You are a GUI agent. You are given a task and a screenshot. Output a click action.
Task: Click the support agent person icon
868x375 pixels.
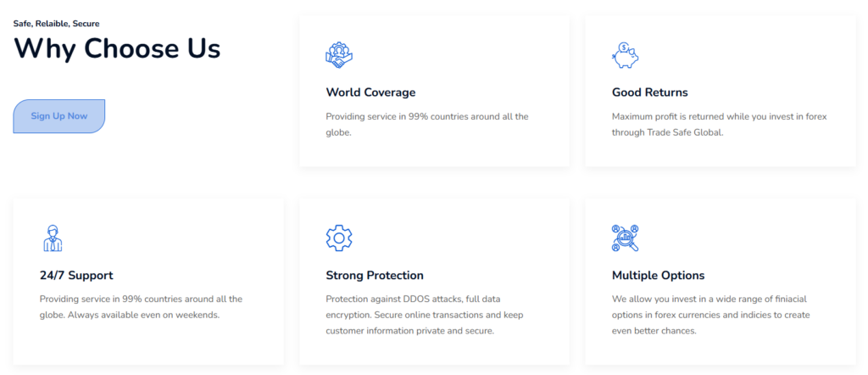[x=53, y=238]
